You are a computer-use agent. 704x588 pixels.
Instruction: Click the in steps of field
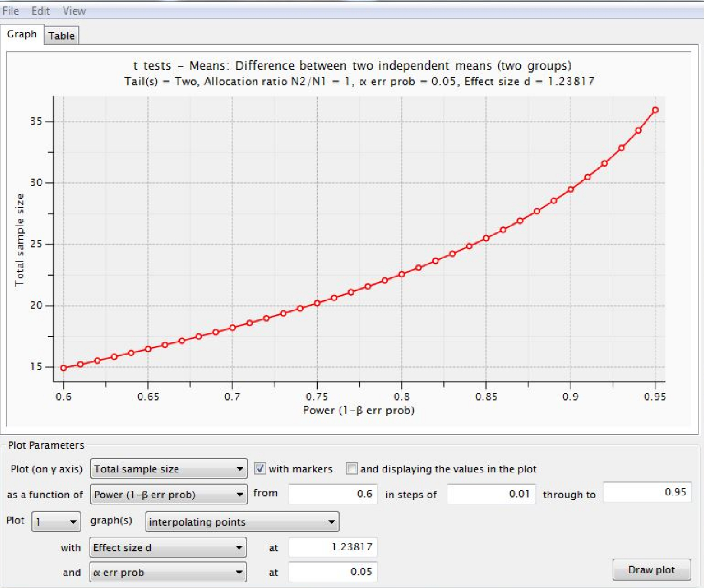click(x=491, y=494)
